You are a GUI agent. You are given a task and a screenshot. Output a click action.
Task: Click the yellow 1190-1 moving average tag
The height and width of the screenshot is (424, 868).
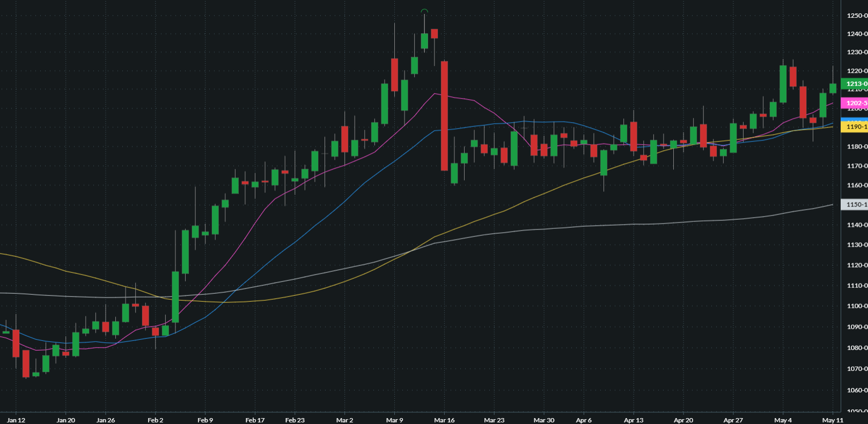click(x=855, y=127)
